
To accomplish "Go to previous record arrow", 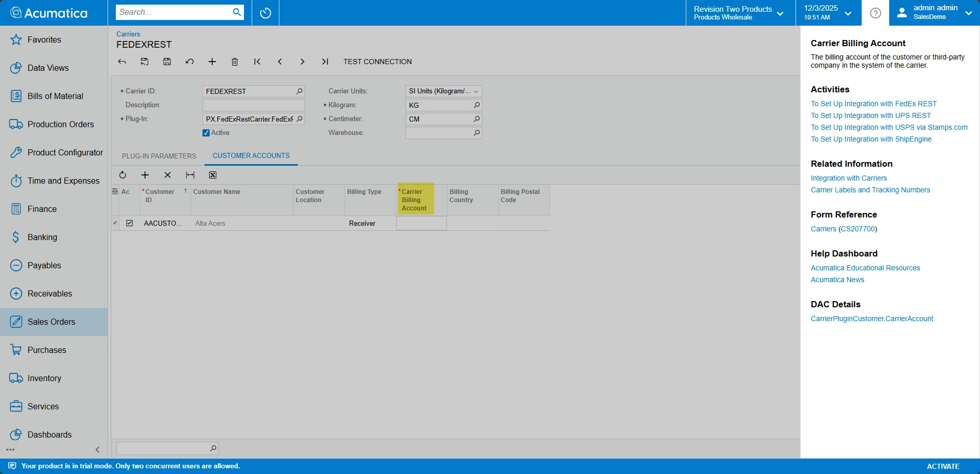I will [280, 62].
